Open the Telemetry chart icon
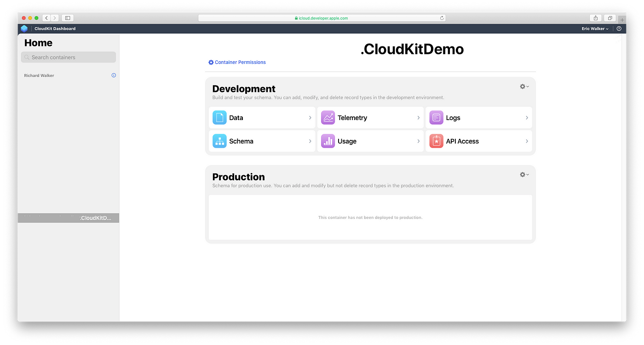Image resolution: width=644 pixels, height=345 pixels. click(328, 118)
